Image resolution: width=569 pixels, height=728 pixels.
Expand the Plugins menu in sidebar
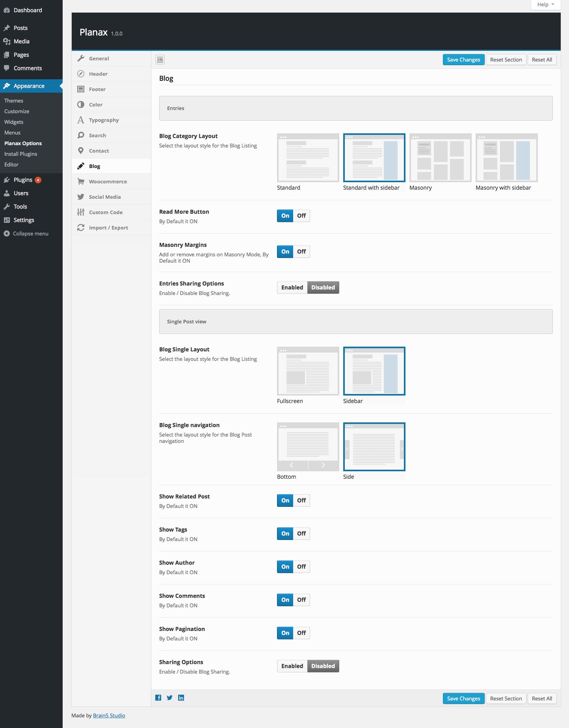pos(23,180)
